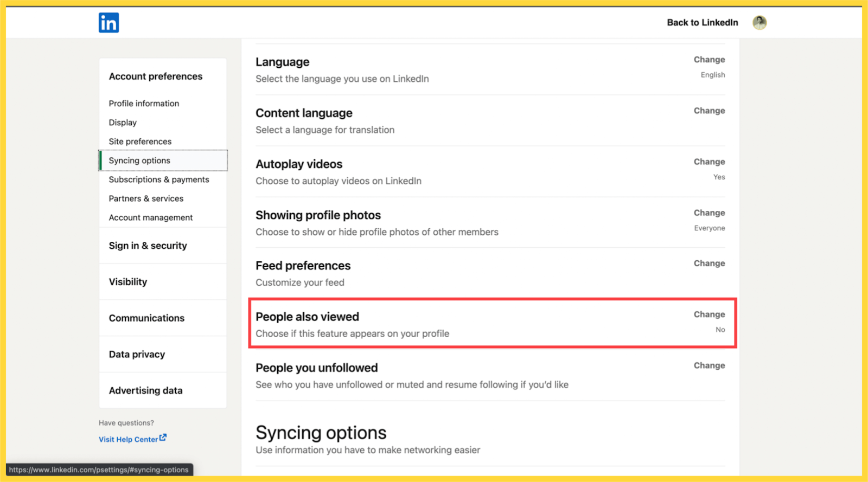Change the Showing profile photos setting
Screen dimensions: 868x482
pyautogui.click(x=709, y=213)
